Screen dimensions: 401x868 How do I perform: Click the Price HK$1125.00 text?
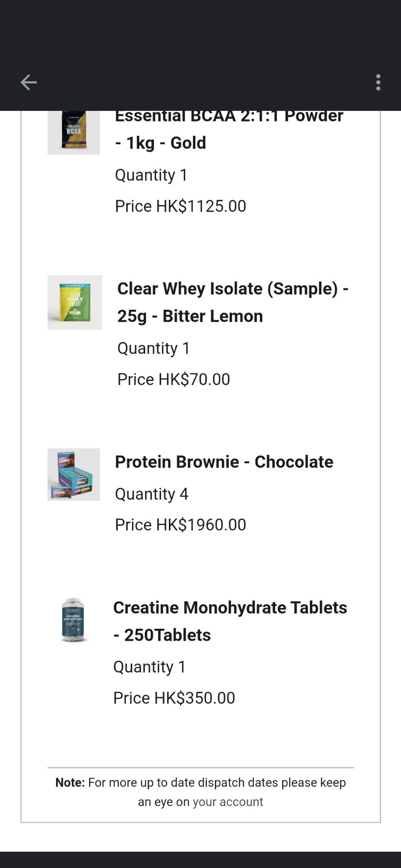coord(181,206)
